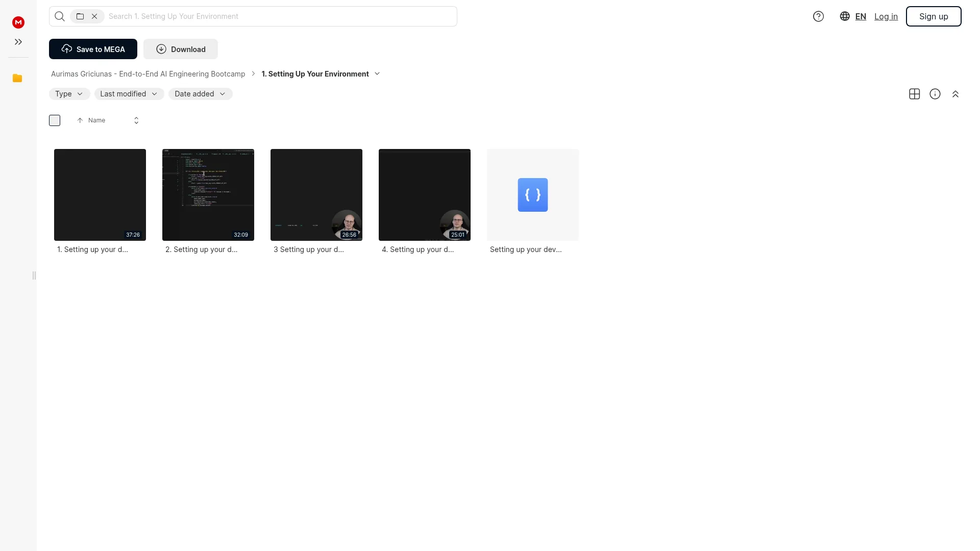The height and width of the screenshot is (551, 980).
Task: Click the MEGA logo icon
Action: (x=18, y=22)
